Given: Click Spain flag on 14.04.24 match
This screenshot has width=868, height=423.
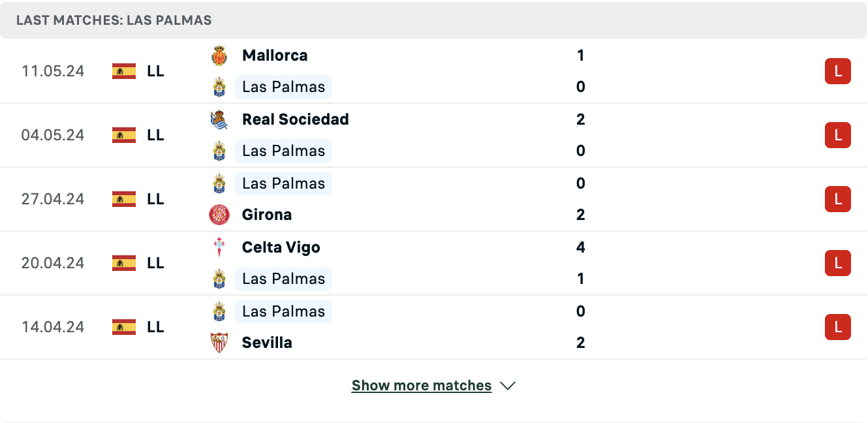Looking at the screenshot, I should click(x=124, y=327).
